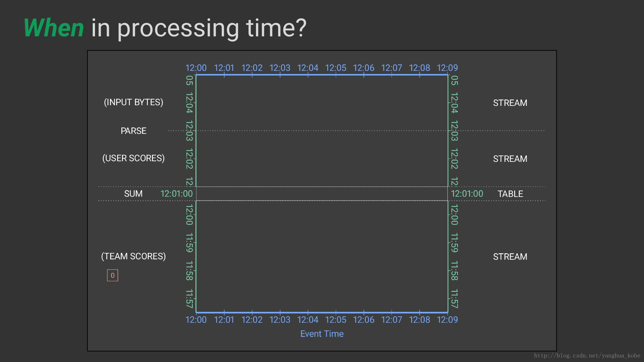644x362 pixels.
Task: Click the STREAM label in the TEAM SCORES row
Action: pos(510,257)
